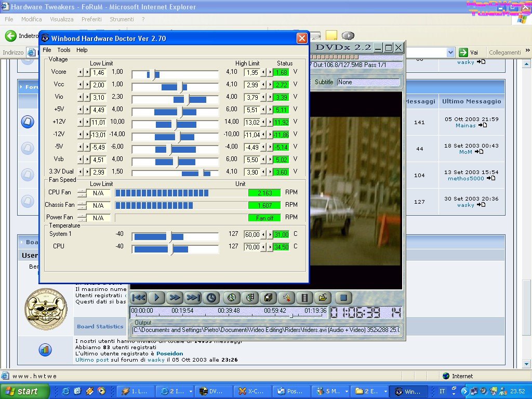Screen dimensions: 532x399
Task: Click the green Vai go arrow
Action: coord(463,52)
